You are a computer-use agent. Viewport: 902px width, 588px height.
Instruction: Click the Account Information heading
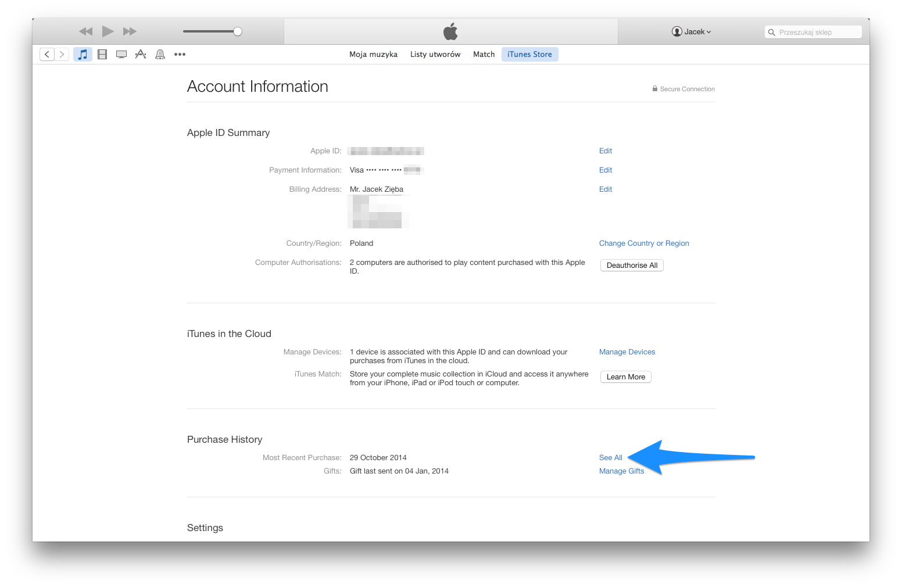[257, 87]
